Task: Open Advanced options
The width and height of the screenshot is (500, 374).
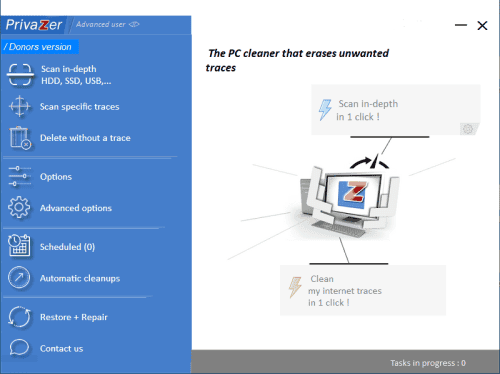Action: [76, 208]
